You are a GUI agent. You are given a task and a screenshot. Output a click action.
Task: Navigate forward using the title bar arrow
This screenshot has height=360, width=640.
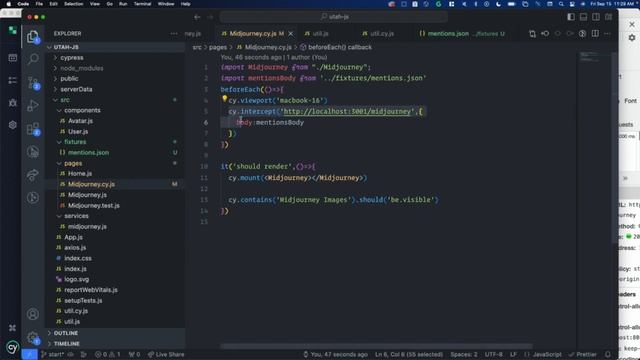[210, 17]
